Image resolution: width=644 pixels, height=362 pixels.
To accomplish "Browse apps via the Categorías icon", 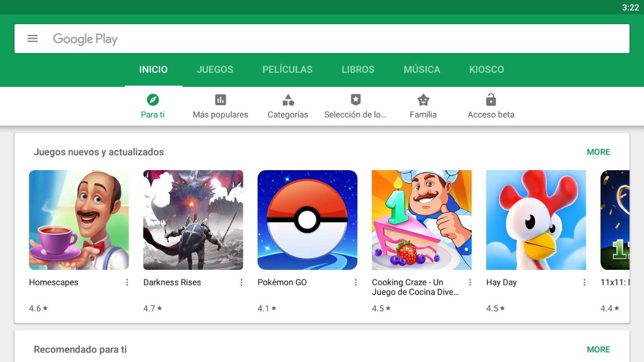I will [288, 105].
